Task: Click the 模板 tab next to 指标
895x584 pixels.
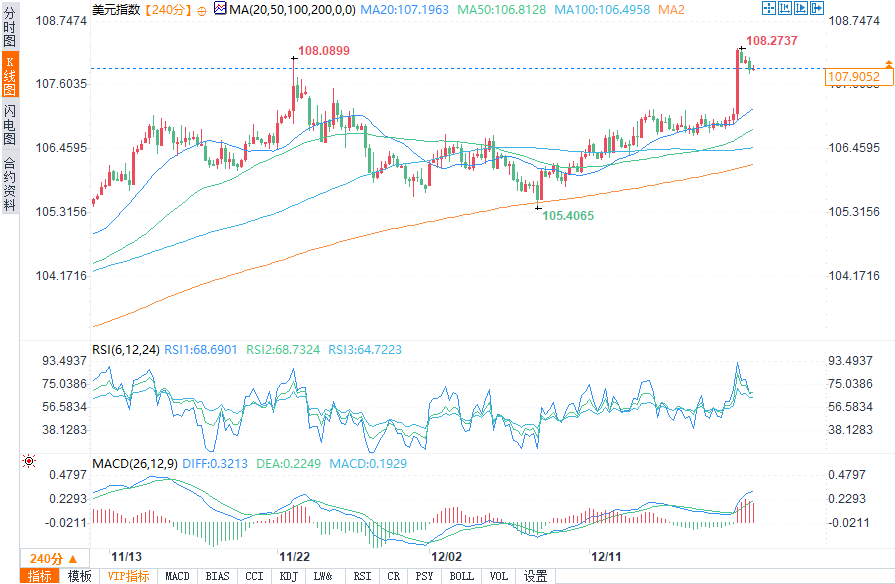Action: point(79,576)
